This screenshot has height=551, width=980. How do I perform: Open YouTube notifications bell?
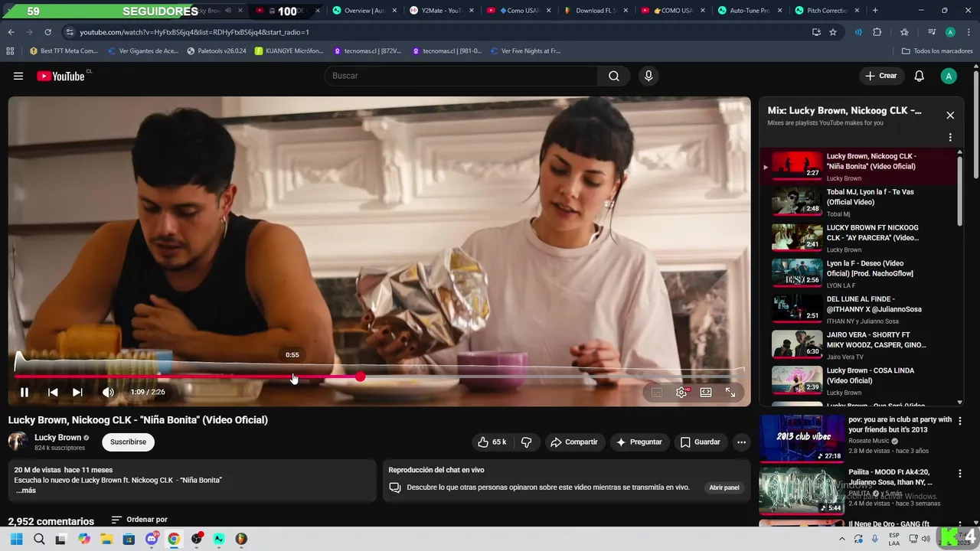pyautogui.click(x=920, y=76)
